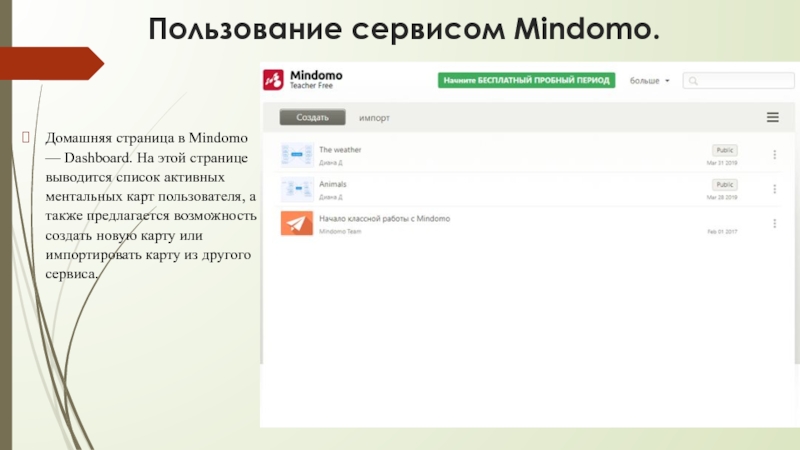Expand the больше dropdown

649,81
